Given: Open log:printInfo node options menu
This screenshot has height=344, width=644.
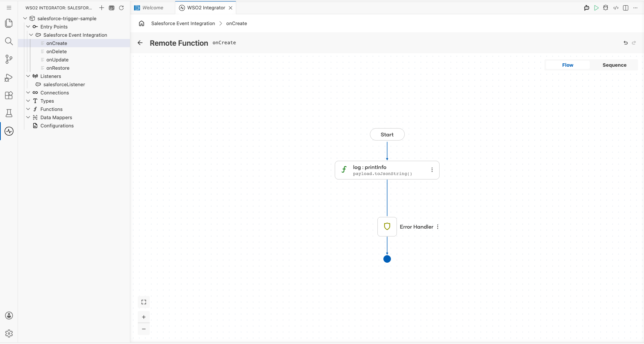Looking at the screenshot, I should [x=432, y=170].
